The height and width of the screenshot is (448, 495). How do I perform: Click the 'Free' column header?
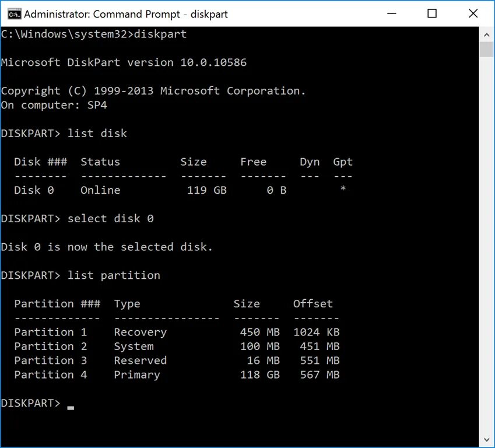[x=254, y=162]
